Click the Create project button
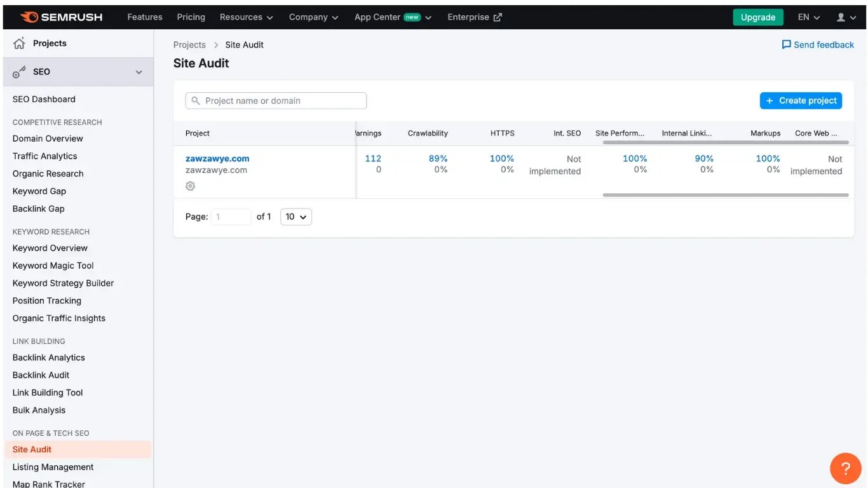868x488 pixels. [801, 100]
